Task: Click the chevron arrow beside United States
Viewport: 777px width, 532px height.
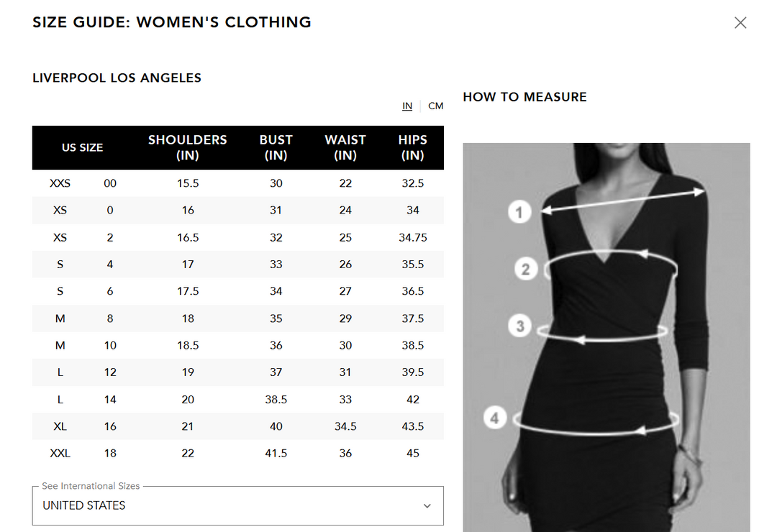Action: coord(427,506)
